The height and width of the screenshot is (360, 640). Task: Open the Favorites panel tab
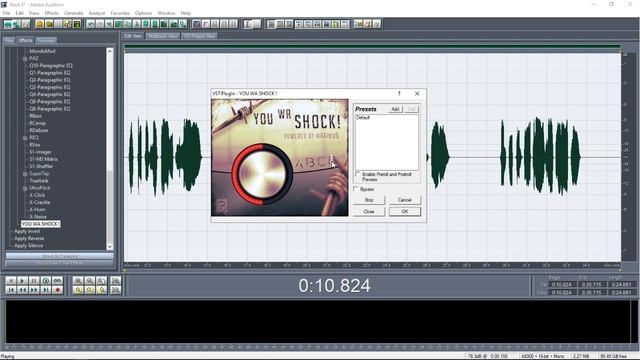(46, 40)
